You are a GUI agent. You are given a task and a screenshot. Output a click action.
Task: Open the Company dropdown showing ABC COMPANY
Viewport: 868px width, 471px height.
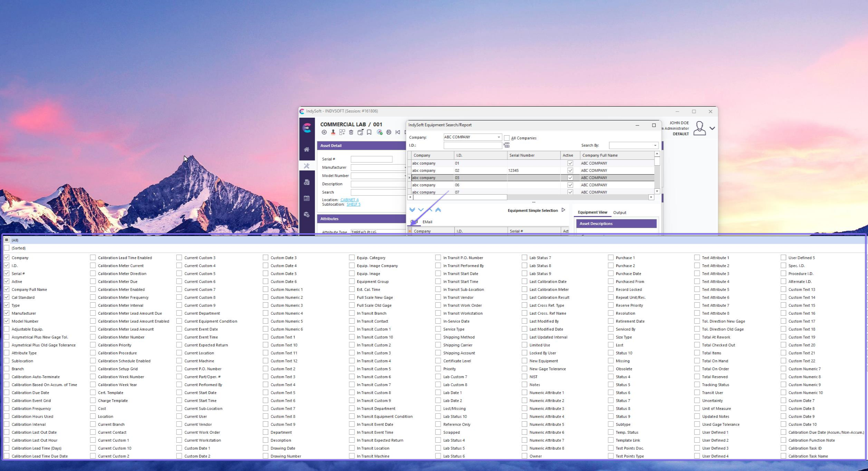click(x=498, y=137)
